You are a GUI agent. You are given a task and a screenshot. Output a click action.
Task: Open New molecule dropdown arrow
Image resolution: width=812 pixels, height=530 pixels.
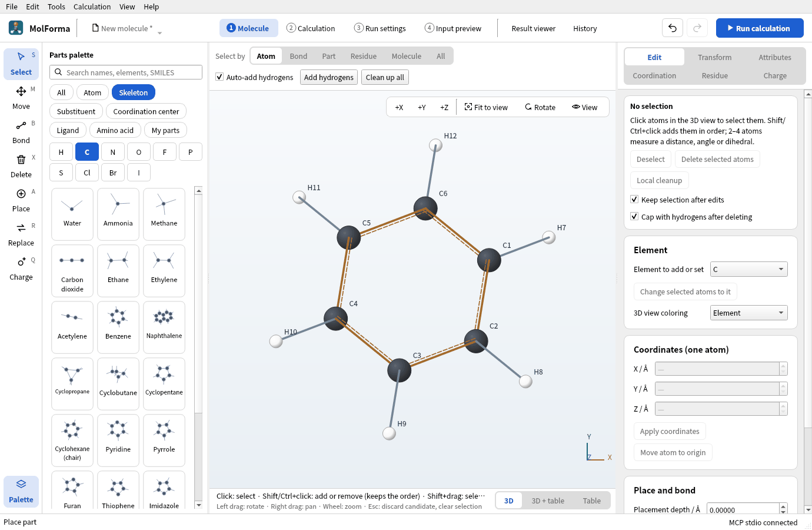(x=159, y=32)
